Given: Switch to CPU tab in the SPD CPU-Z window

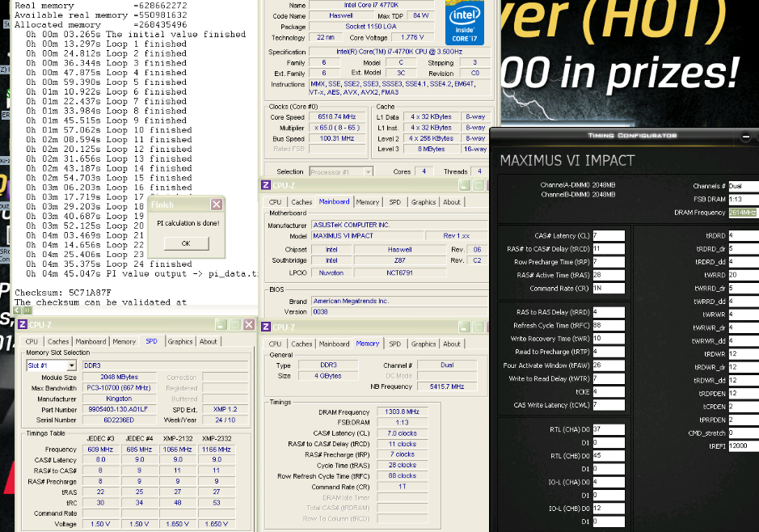Looking at the screenshot, I should tap(32, 341).
